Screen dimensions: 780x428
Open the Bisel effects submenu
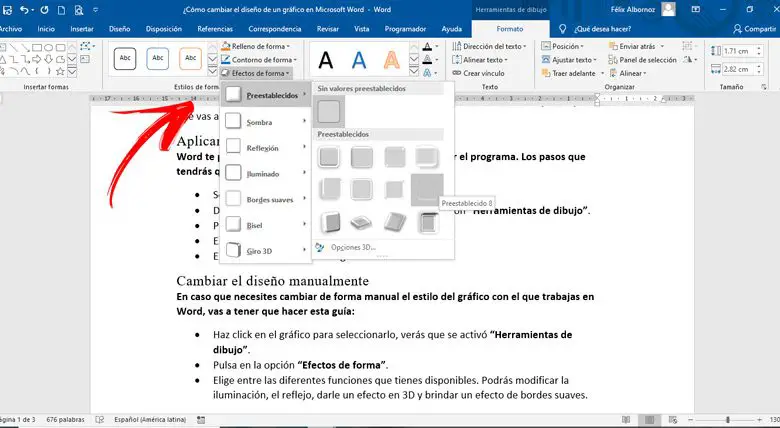[x=266, y=225]
